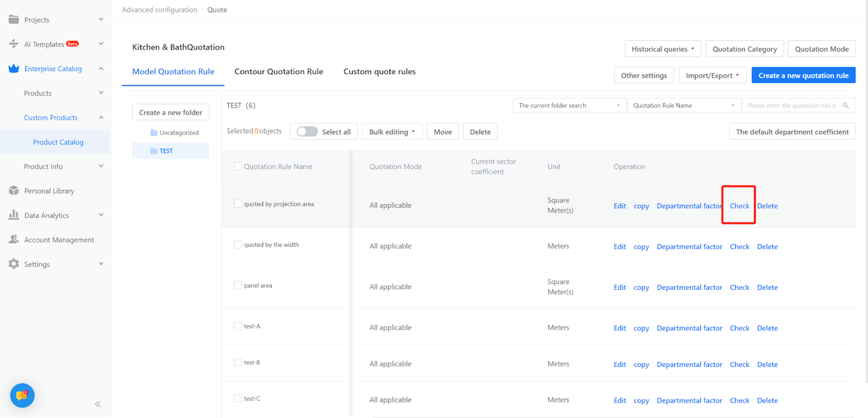Click Create a new quotation rule button

click(x=803, y=75)
